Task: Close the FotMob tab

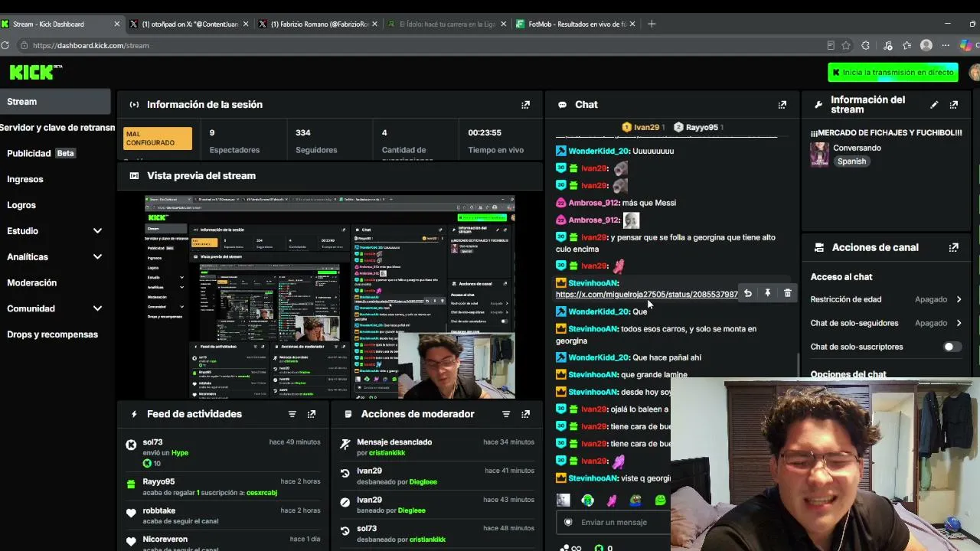Action: [632, 24]
